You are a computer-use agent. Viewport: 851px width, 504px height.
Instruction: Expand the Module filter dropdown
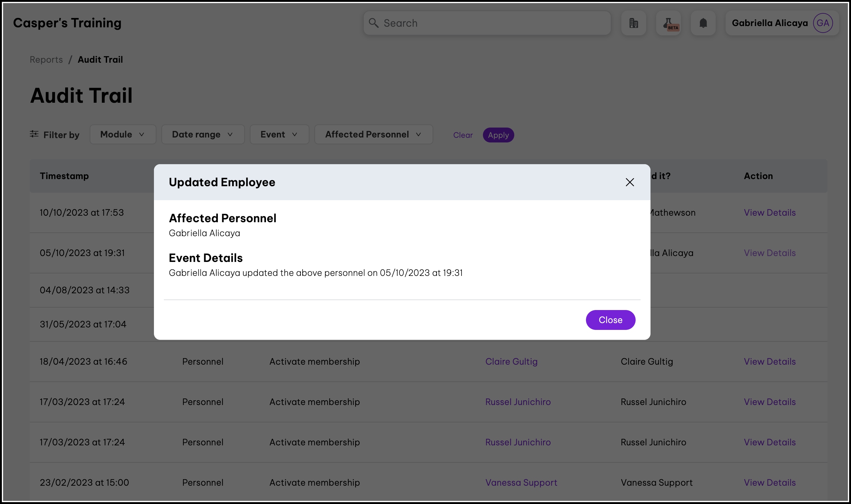[x=123, y=134]
